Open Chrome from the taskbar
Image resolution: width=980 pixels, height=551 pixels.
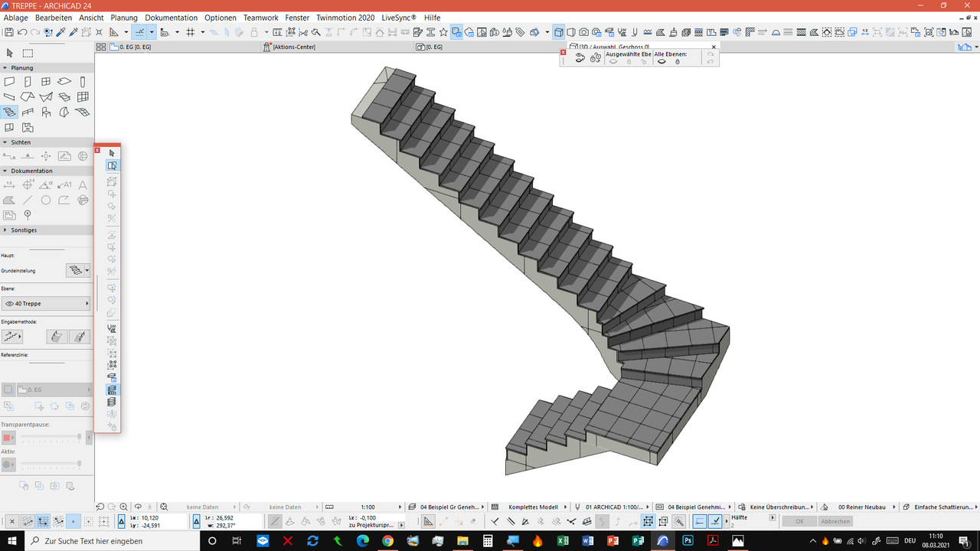click(388, 541)
